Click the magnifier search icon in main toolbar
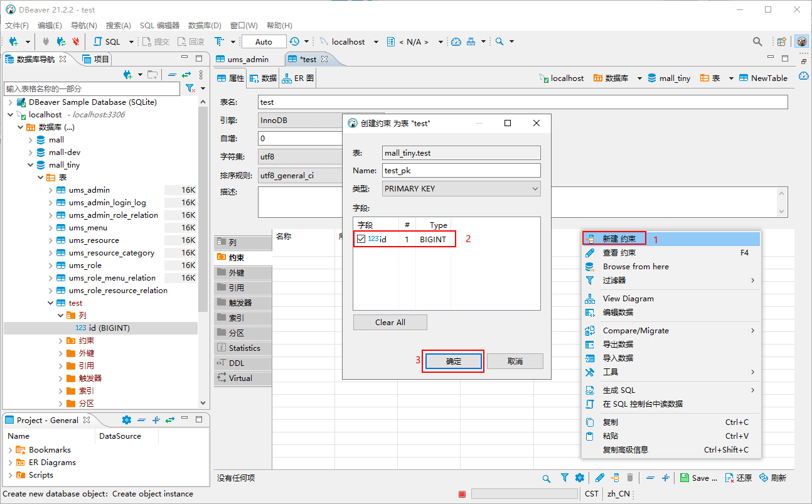 pos(499,41)
